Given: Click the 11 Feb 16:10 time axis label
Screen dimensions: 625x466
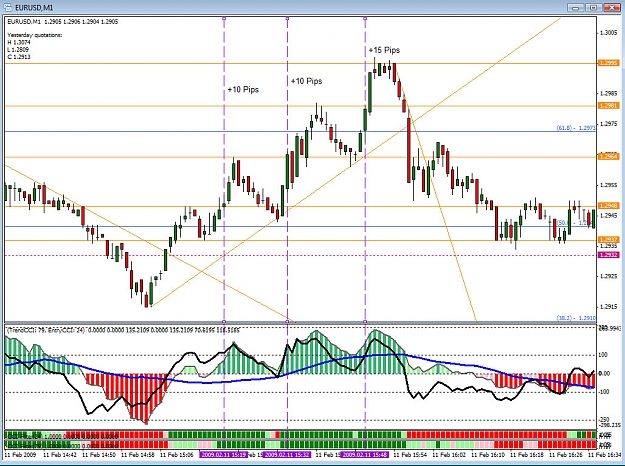Looking at the screenshot, I should [x=488, y=454].
